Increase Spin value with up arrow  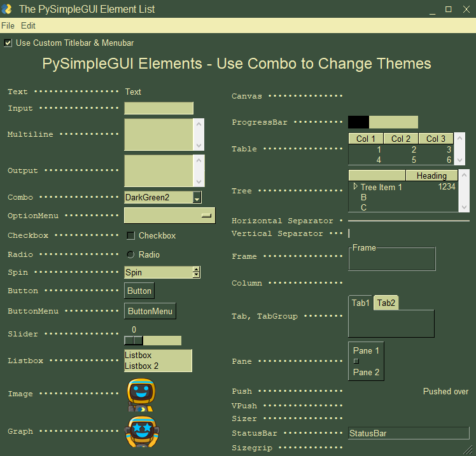tap(197, 270)
